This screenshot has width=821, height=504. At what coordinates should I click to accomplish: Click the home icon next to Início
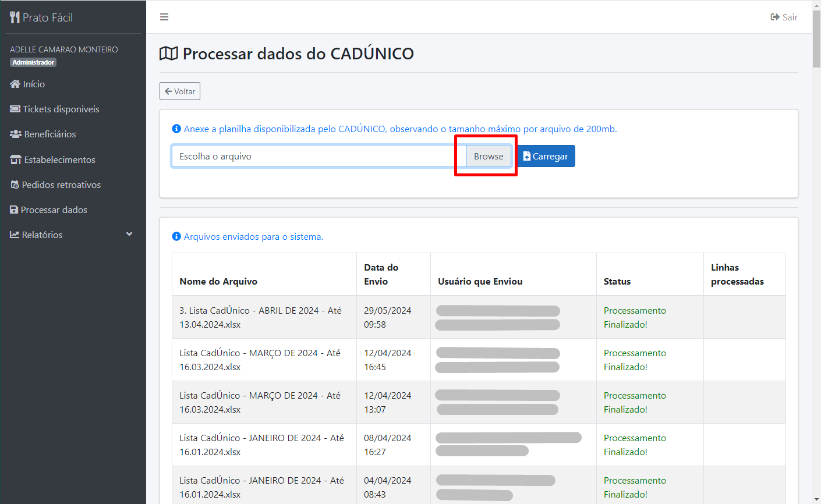click(15, 84)
